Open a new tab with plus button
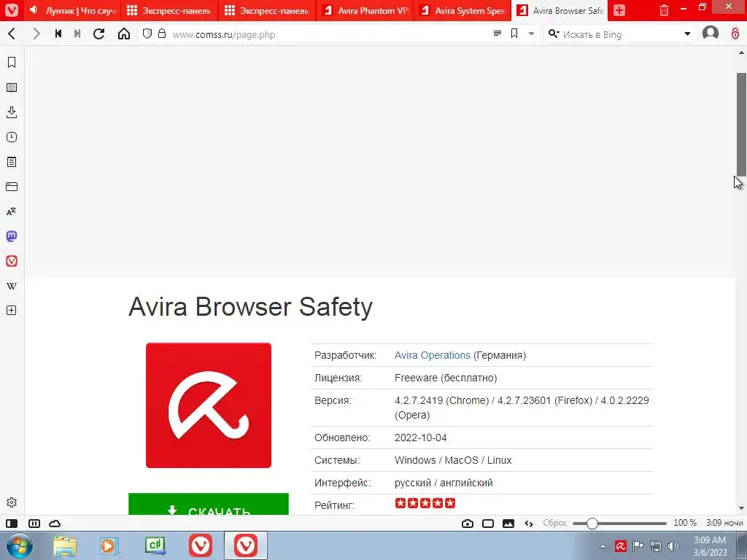 (619, 10)
